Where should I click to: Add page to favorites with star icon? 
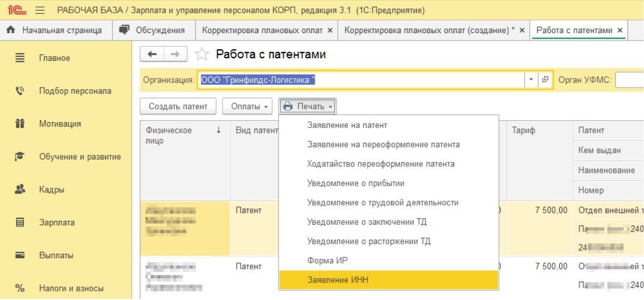click(202, 54)
